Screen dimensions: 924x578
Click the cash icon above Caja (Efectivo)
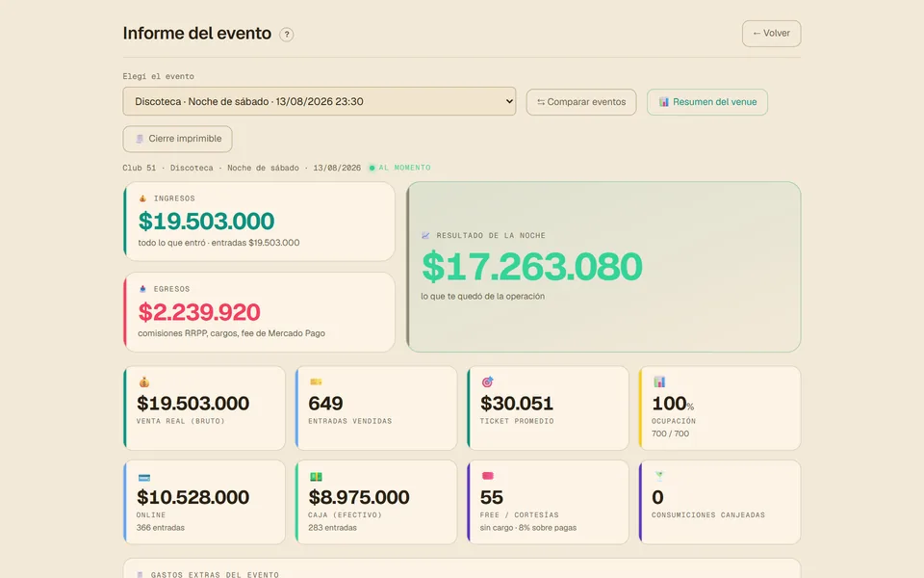click(316, 477)
